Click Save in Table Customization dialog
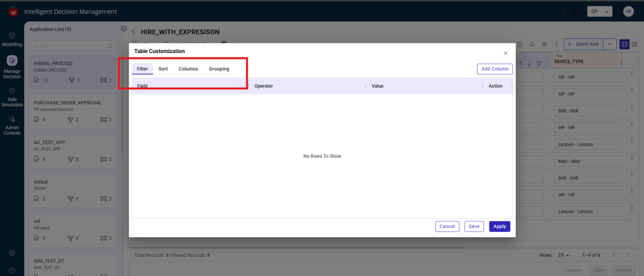The height and width of the screenshot is (276, 644). (474, 226)
